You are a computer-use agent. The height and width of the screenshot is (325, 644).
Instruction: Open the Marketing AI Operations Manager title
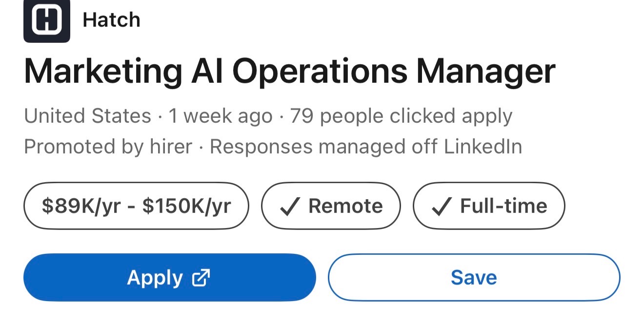click(x=289, y=72)
